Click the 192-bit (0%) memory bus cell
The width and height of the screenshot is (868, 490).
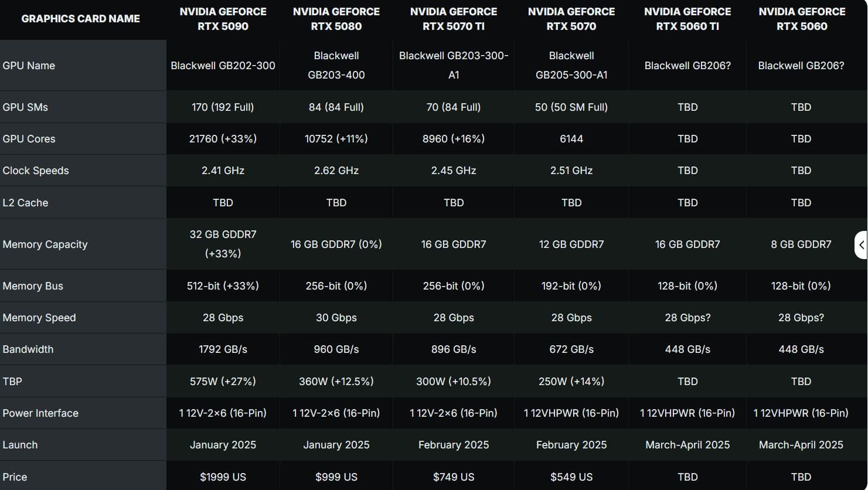[571, 286]
